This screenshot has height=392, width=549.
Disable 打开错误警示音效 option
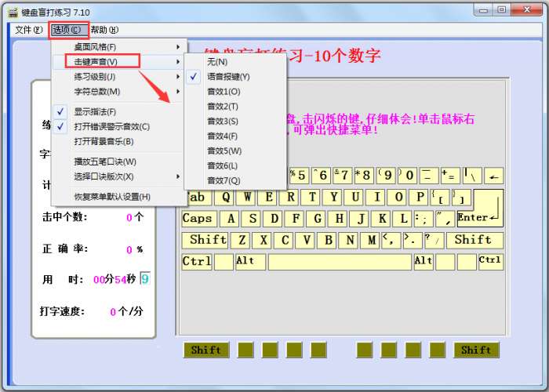click(x=111, y=126)
